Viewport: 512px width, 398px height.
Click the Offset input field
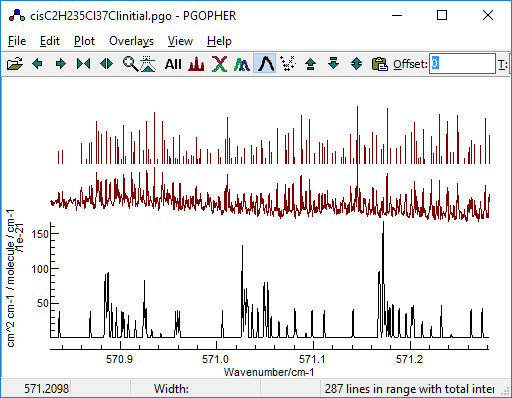(x=462, y=63)
